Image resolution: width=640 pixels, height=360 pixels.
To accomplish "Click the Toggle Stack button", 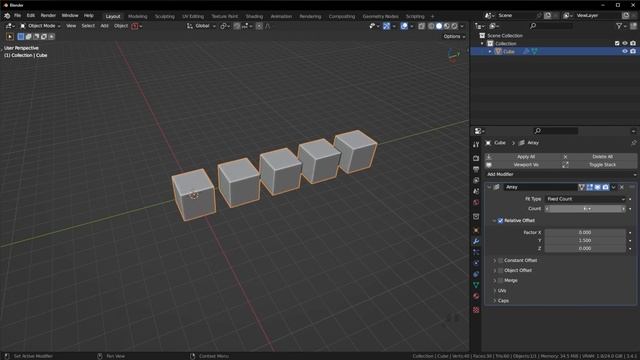I will (599, 165).
